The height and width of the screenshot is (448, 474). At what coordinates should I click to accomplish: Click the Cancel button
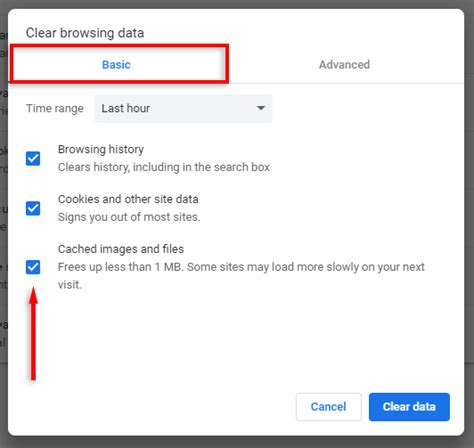pyautogui.click(x=329, y=407)
